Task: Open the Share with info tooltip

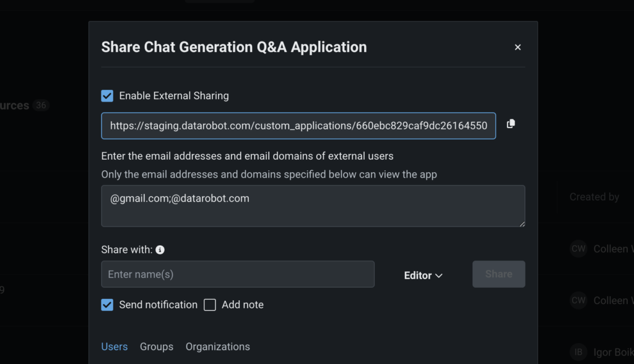Action: (160, 249)
